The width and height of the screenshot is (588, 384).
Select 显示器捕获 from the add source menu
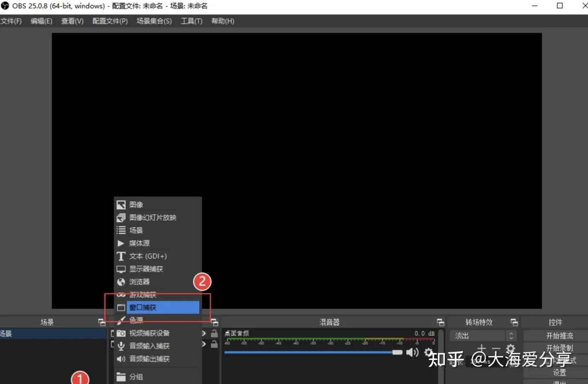coord(146,269)
